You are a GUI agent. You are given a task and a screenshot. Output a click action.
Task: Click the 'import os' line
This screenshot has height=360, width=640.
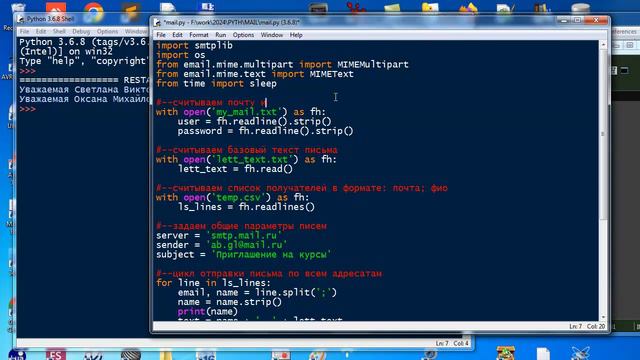[180, 55]
